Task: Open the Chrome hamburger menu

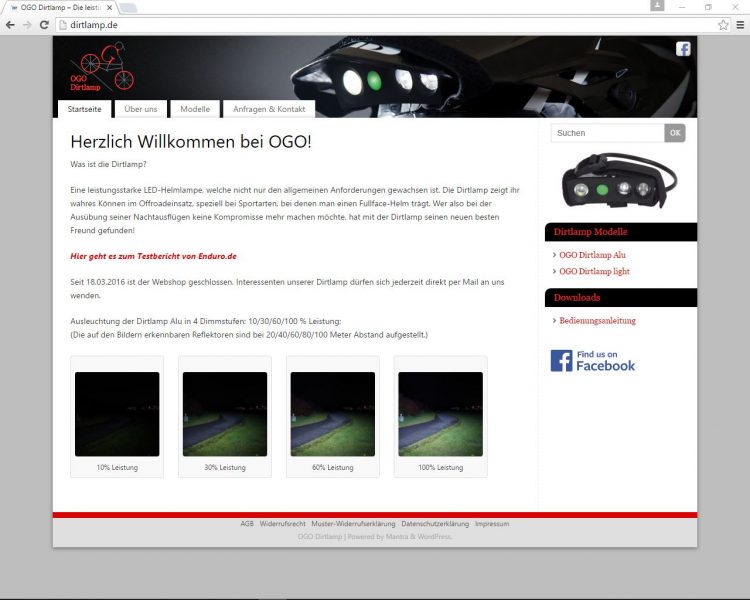Action: 740,24
